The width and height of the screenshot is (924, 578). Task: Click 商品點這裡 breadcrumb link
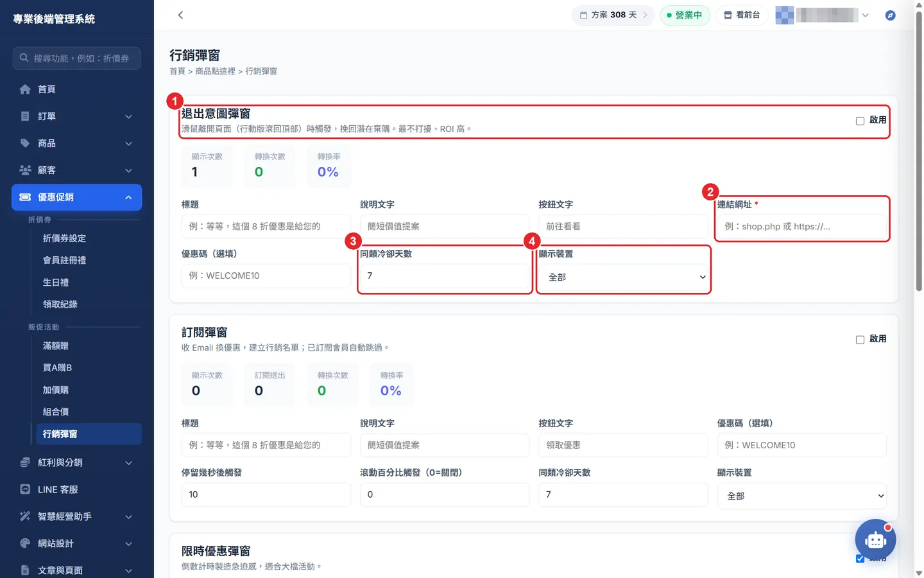215,71
